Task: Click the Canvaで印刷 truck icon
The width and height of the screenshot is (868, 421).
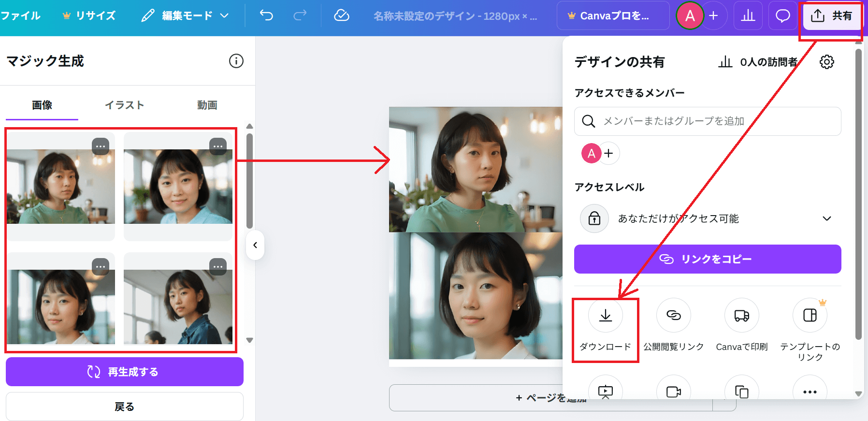Action: pyautogui.click(x=742, y=316)
